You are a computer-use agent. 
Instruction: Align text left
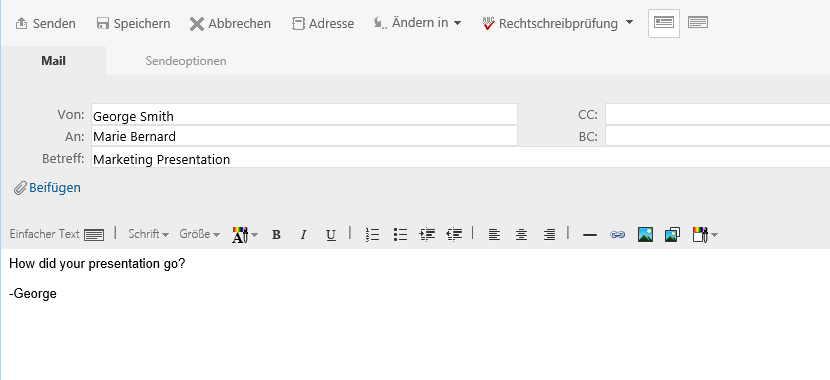494,235
